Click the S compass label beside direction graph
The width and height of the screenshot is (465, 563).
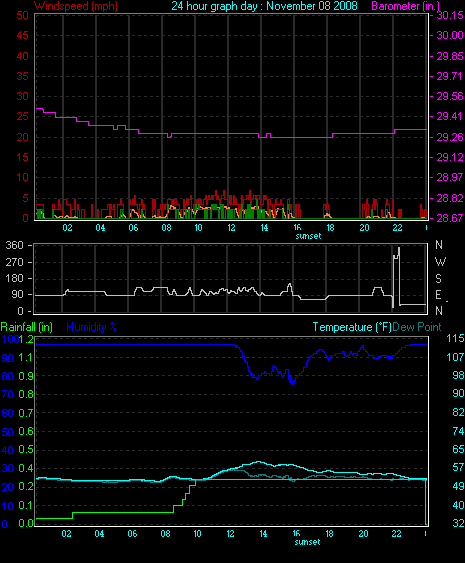coord(438,278)
